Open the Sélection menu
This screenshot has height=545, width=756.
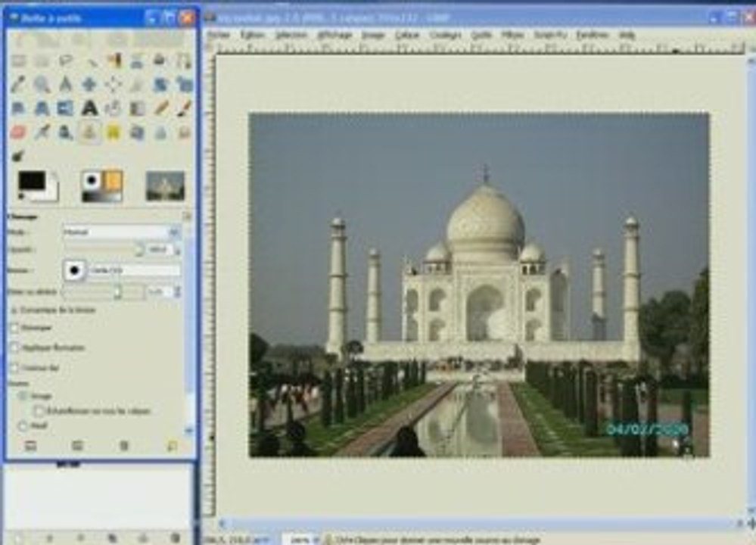(x=291, y=35)
